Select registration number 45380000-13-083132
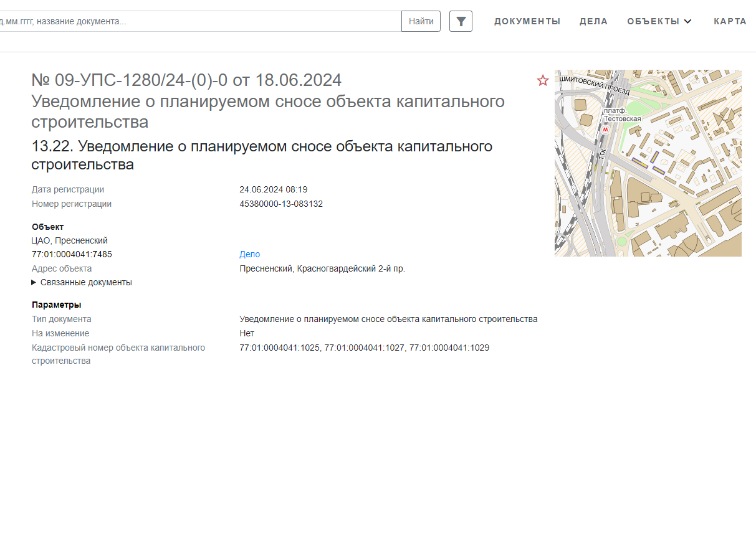This screenshot has width=756, height=540. pyautogui.click(x=281, y=204)
